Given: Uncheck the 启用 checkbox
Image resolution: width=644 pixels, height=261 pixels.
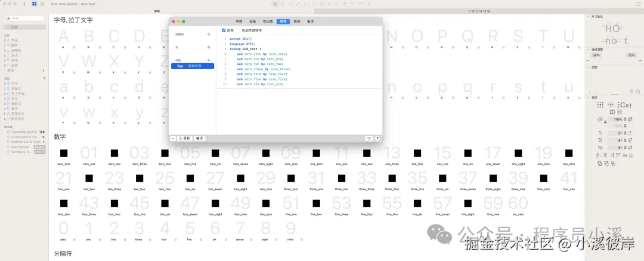Looking at the screenshot, I should pyautogui.click(x=224, y=30).
